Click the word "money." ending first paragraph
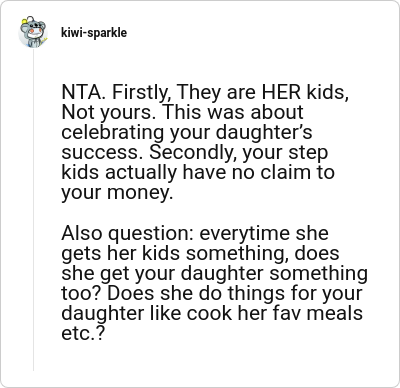Image resolution: width=400 pixels, height=388 pixels. [x=140, y=193]
